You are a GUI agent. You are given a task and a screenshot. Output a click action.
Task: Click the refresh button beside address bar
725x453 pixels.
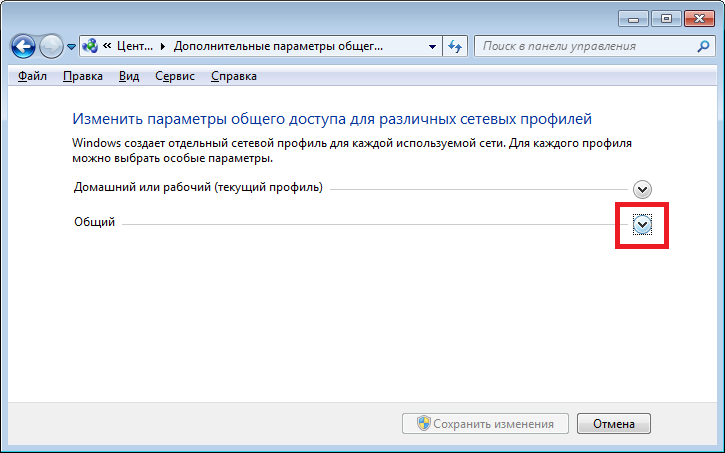456,46
